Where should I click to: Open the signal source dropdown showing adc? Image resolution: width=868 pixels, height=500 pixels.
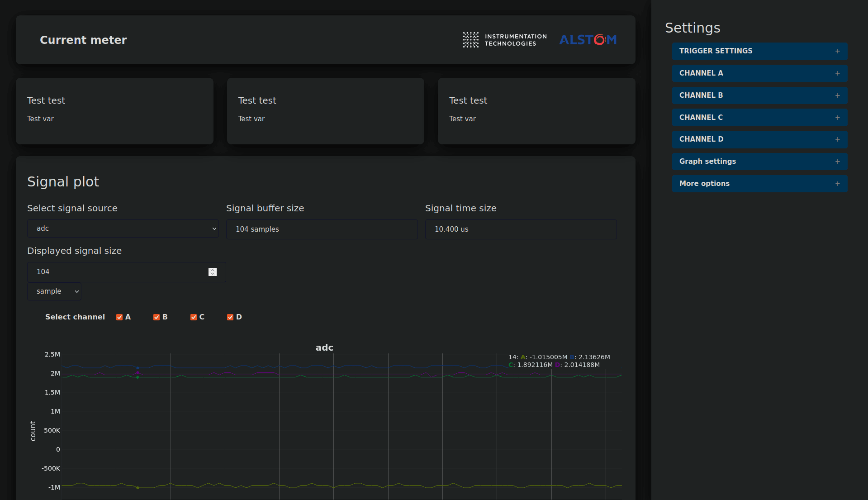(123, 229)
